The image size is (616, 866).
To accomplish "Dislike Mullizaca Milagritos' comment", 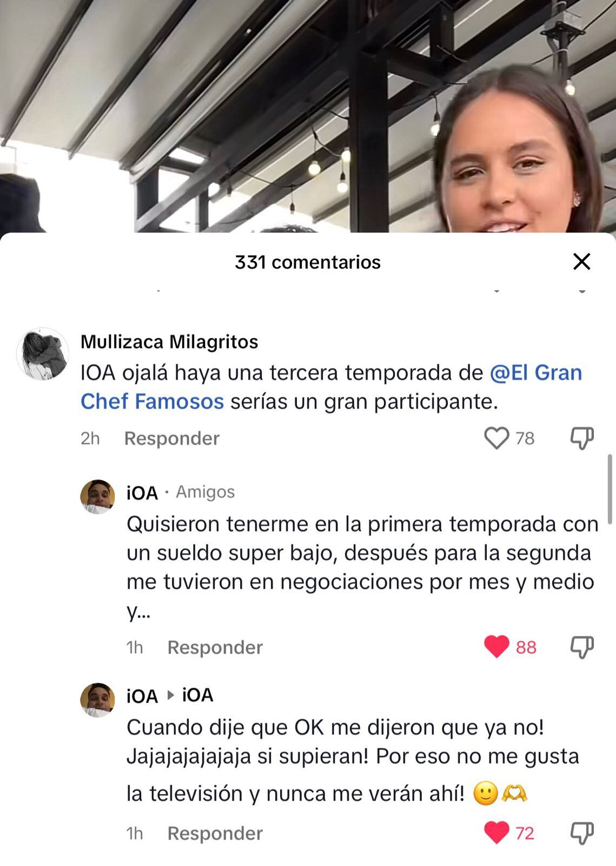I will 582,438.
